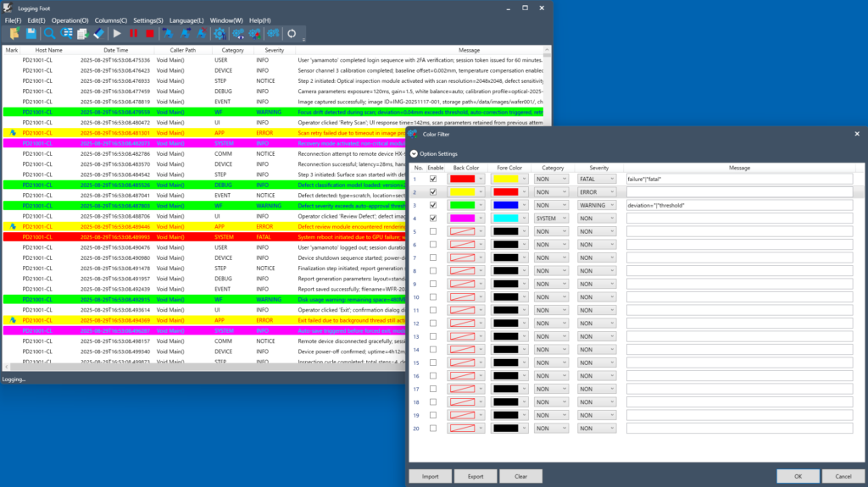
Task: Uncheck Enable checkbox for filter row 1
Action: [x=434, y=179]
